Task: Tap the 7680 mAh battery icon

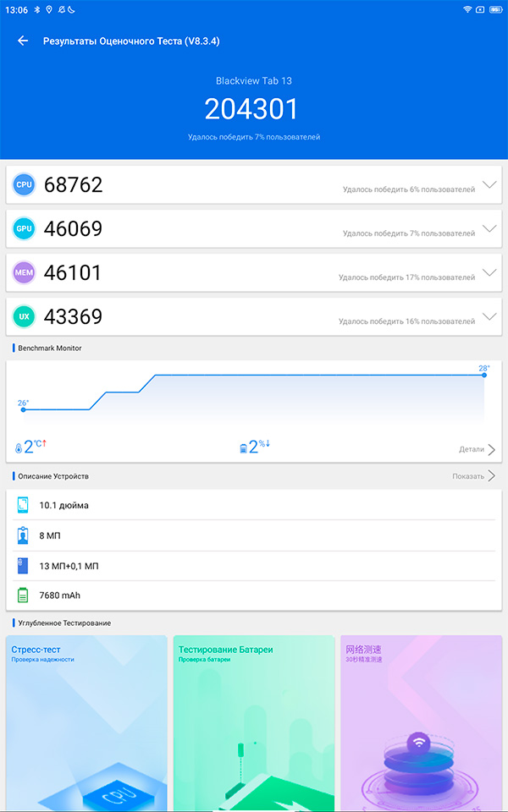Action: (x=23, y=595)
